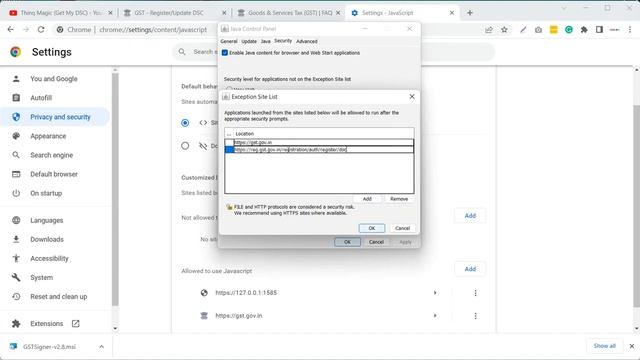Viewport: 640px width, 360px height.
Task: Switch to Update tab in Java Control Panel
Action: coord(249,41)
